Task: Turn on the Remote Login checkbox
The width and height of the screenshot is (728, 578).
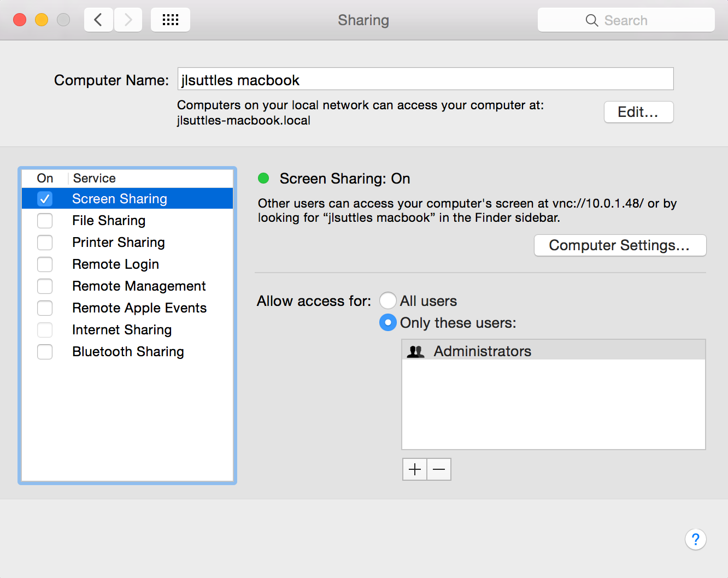Action: pyautogui.click(x=45, y=264)
